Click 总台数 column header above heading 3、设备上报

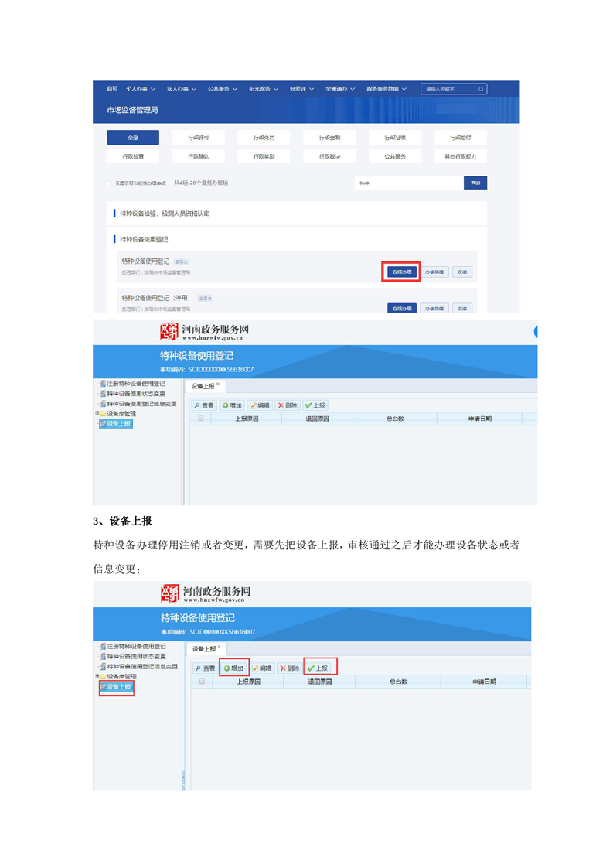395,419
